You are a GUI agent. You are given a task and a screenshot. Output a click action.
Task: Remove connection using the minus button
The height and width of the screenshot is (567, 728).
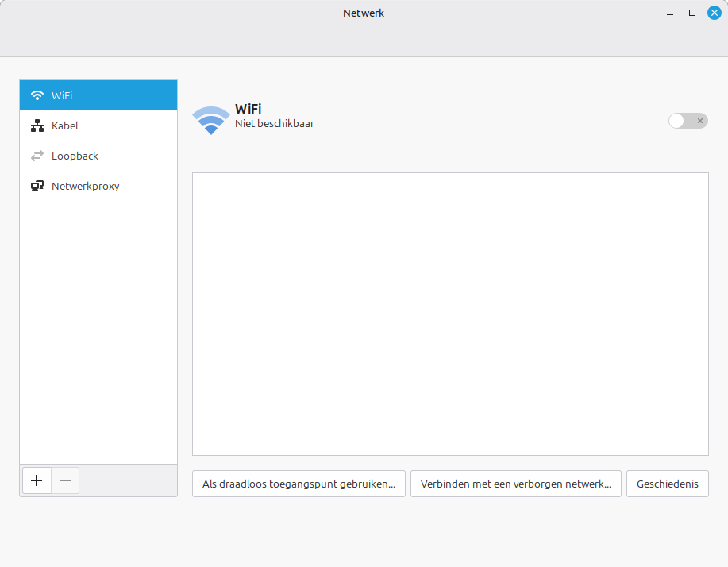click(x=65, y=480)
